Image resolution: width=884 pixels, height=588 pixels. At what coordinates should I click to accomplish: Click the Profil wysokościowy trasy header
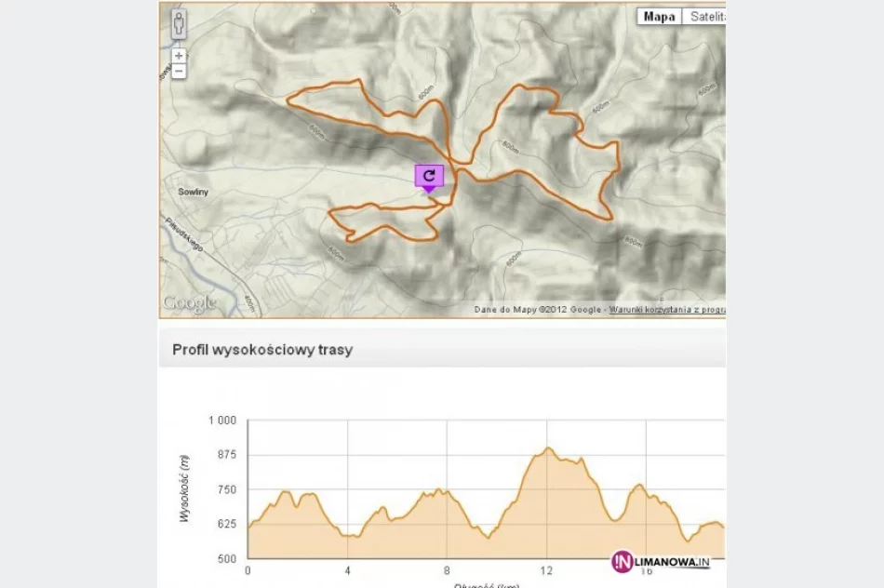click(262, 350)
